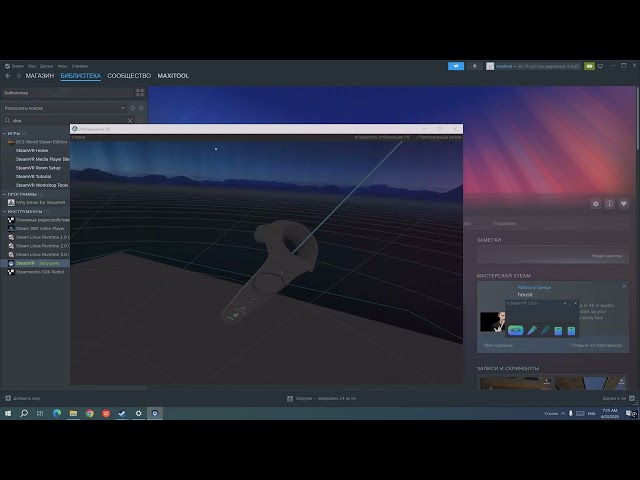The height and width of the screenshot is (480, 640).
Task: Clear the library search text
Action: (130, 120)
